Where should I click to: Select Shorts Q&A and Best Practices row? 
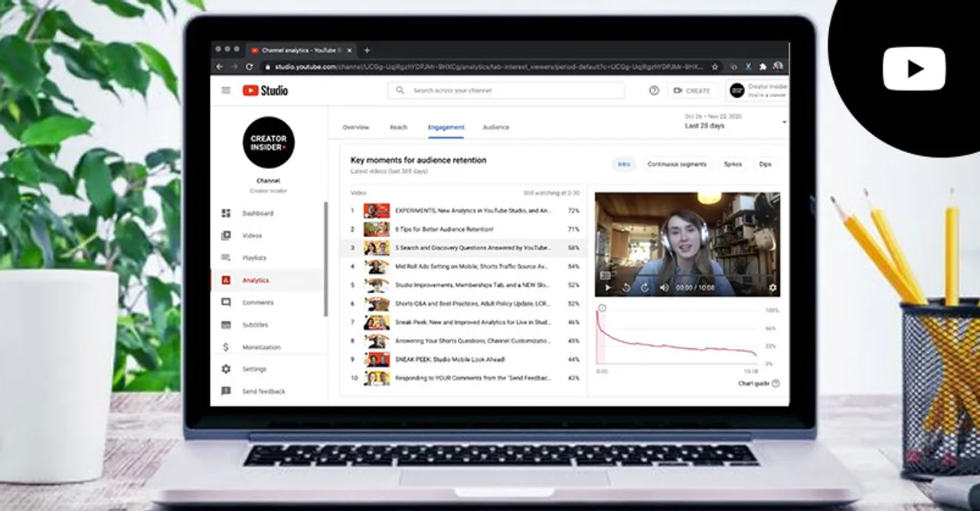tap(463, 304)
